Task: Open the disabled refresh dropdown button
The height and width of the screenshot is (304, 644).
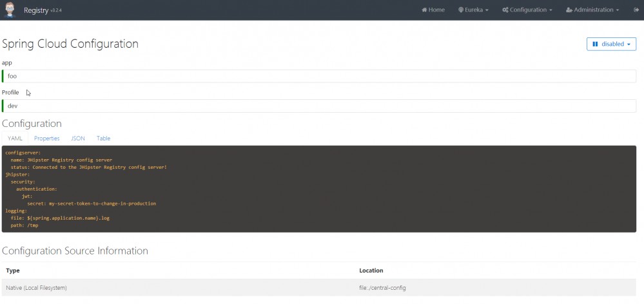Action: (611, 44)
